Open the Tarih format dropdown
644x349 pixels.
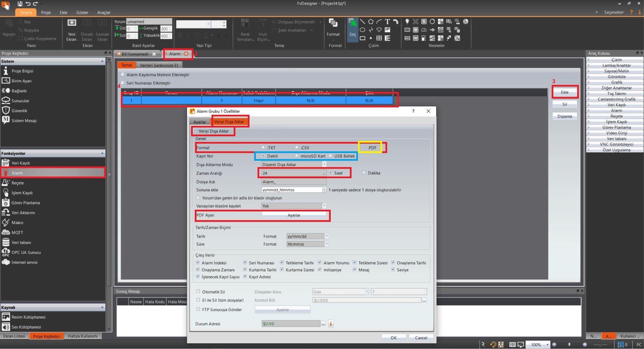tap(326, 236)
